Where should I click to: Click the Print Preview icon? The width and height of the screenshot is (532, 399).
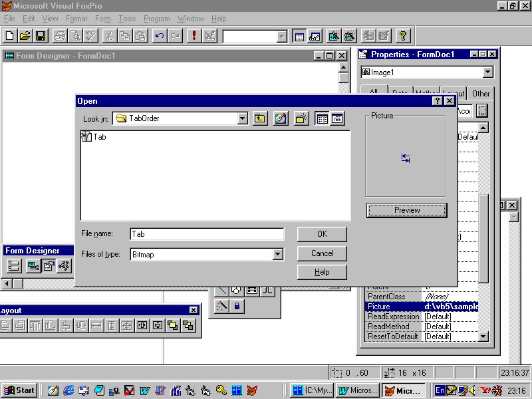[75, 36]
